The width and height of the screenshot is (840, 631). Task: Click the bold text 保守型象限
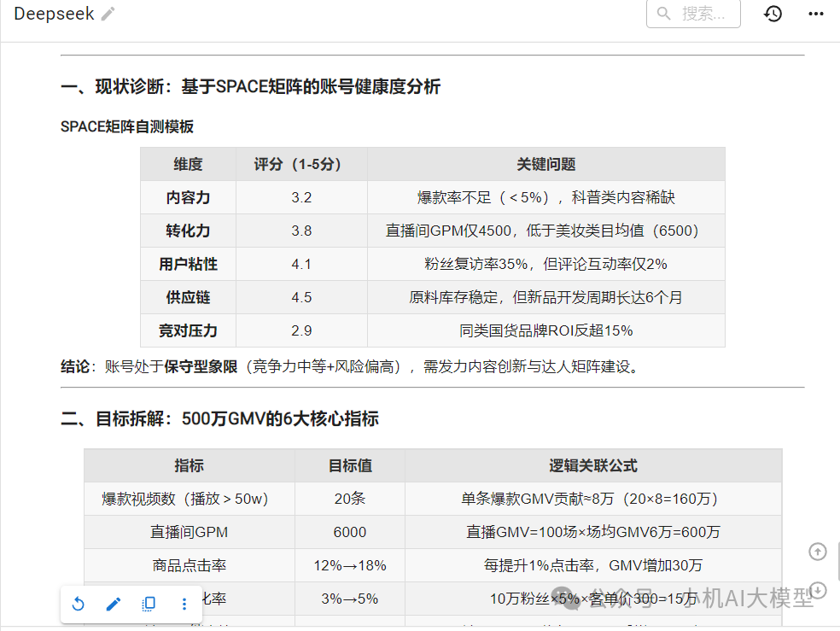(201, 367)
